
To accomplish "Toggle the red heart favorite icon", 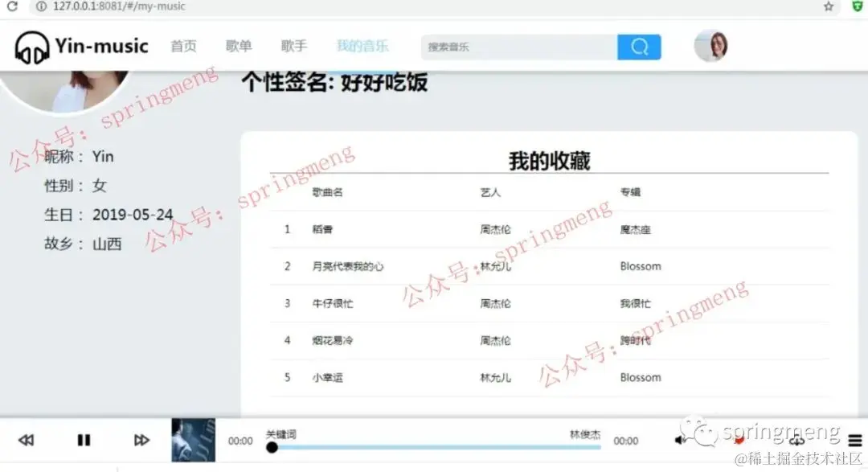I will (739, 441).
